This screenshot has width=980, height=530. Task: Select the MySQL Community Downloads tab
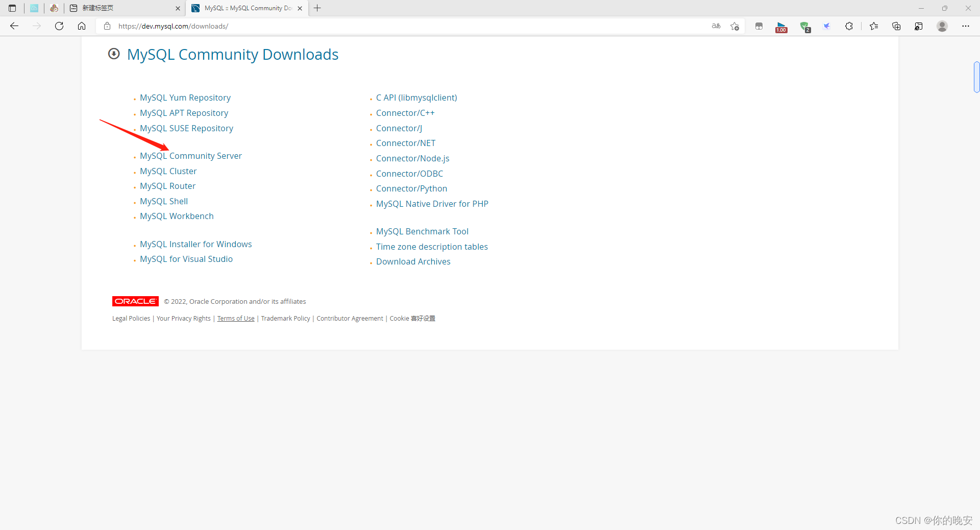tap(248, 8)
